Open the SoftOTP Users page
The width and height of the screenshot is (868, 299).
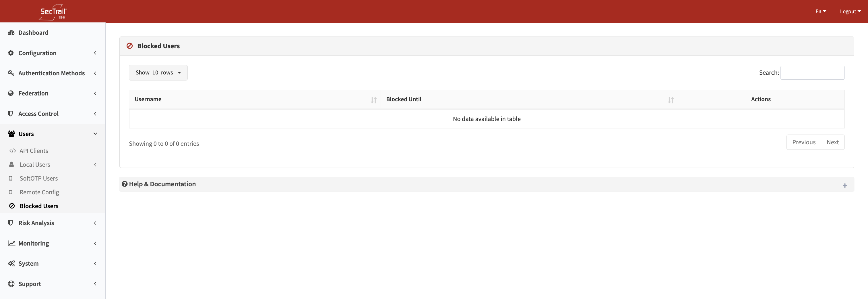[x=38, y=179]
